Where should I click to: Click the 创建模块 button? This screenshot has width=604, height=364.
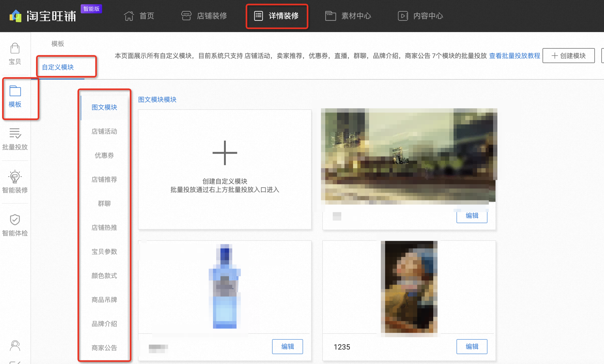(568, 56)
